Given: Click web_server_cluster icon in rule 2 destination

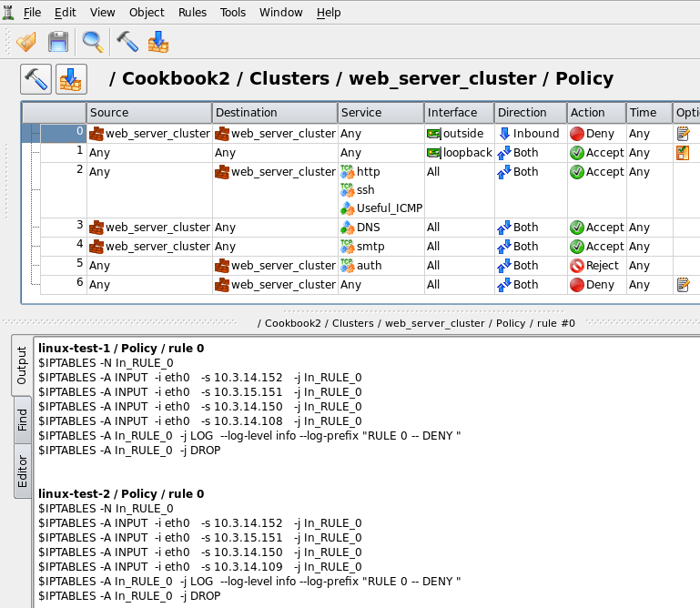Looking at the screenshot, I should (222, 172).
